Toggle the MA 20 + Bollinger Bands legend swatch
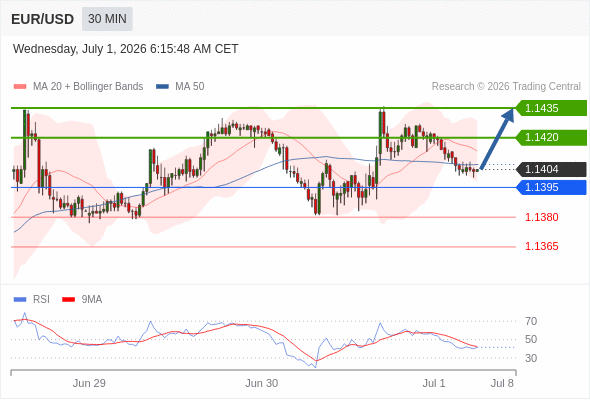Viewport: 590px width, 400px height. coord(20,87)
